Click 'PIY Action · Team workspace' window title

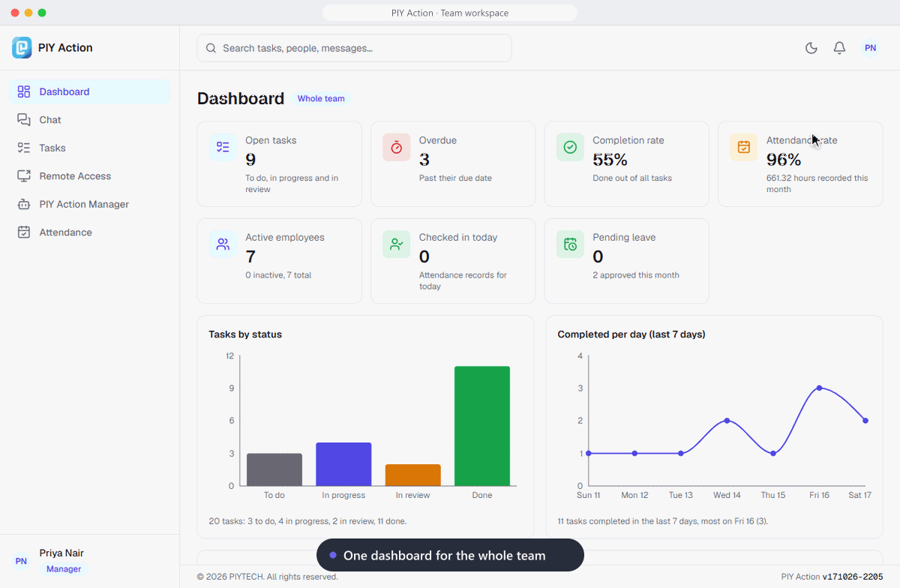(450, 13)
